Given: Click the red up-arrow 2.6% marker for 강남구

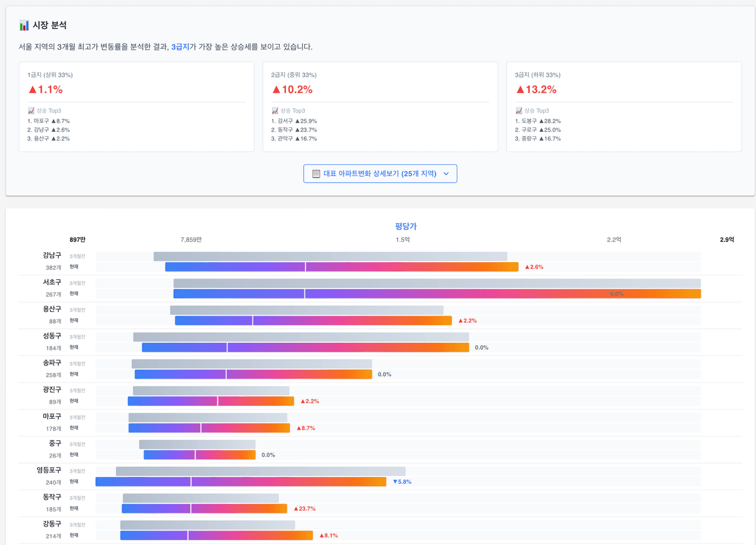Looking at the screenshot, I should pyautogui.click(x=534, y=267).
